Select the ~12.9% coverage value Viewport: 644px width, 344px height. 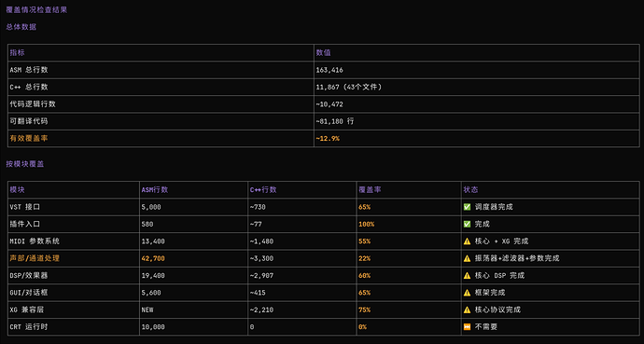(x=328, y=139)
